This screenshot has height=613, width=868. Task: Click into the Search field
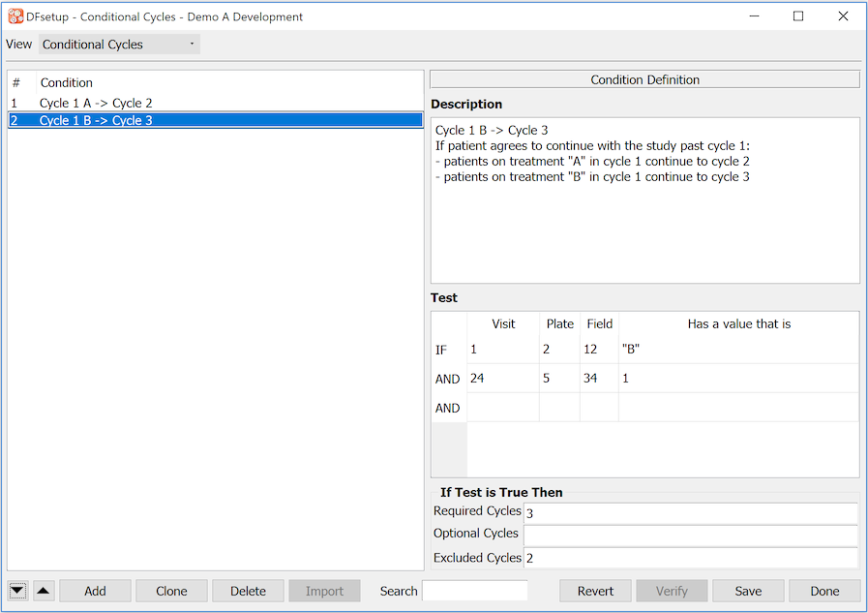pyautogui.click(x=475, y=591)
